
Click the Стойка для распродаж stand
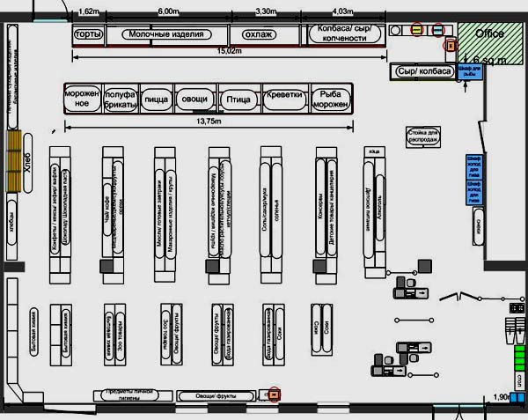click(x=422, y=136)
